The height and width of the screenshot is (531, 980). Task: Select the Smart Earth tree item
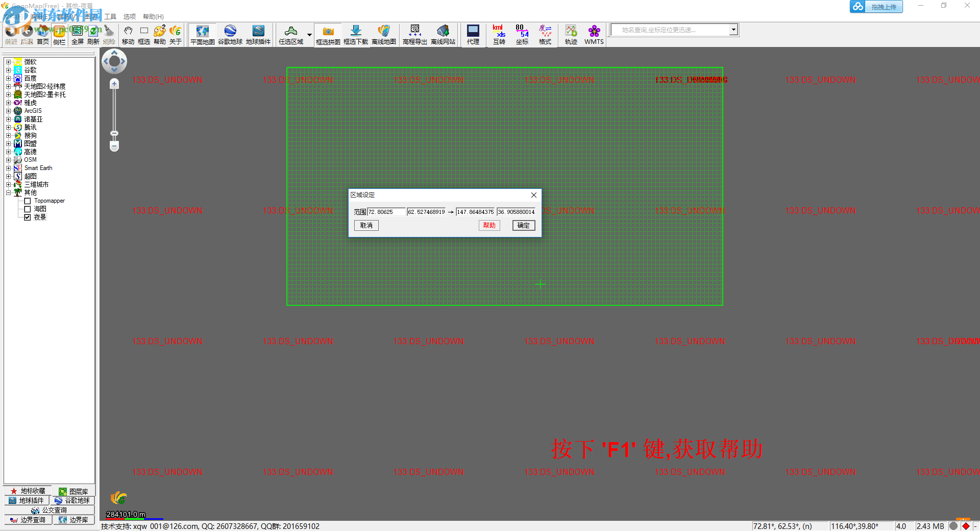tap(38, 168)
